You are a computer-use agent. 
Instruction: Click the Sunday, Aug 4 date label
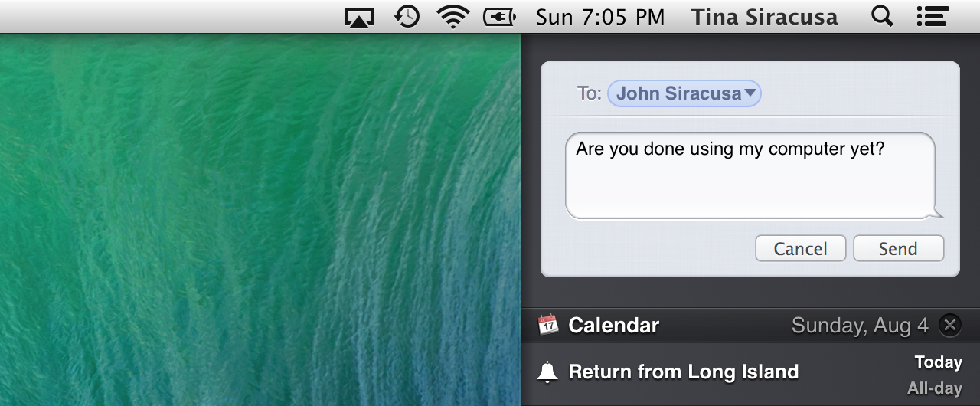coord(860,326)
